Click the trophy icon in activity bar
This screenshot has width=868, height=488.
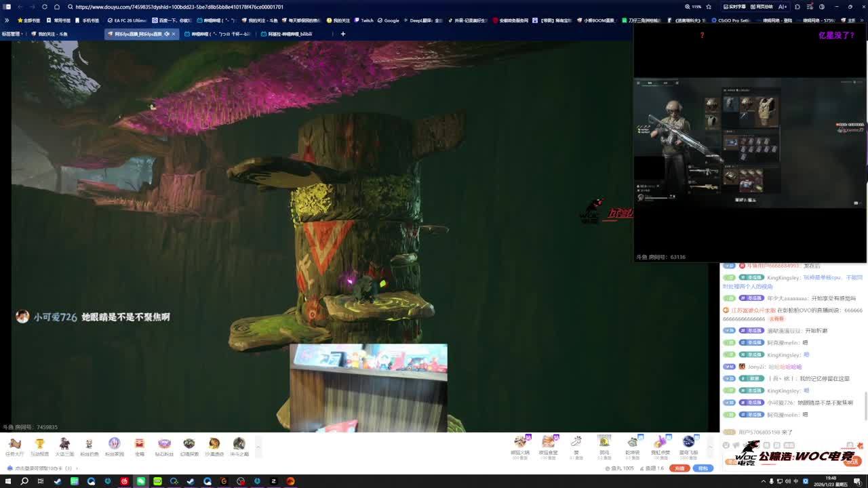pyautogui.click(x=39, y=444)
